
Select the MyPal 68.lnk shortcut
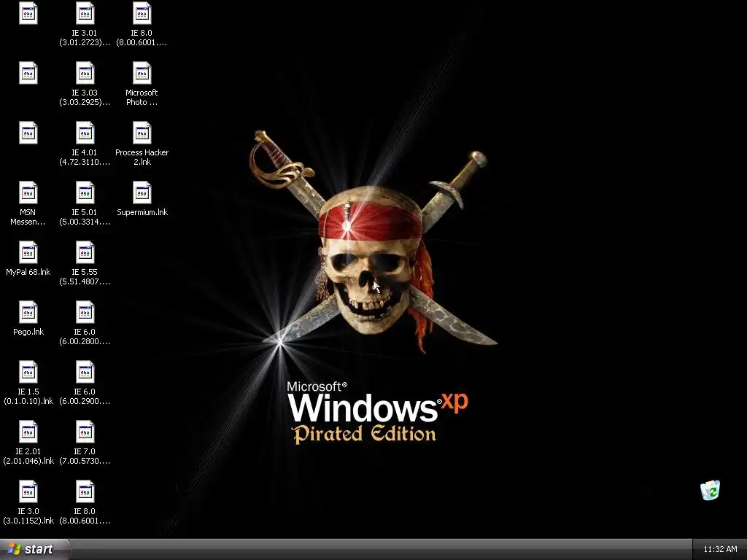point(28,253)
